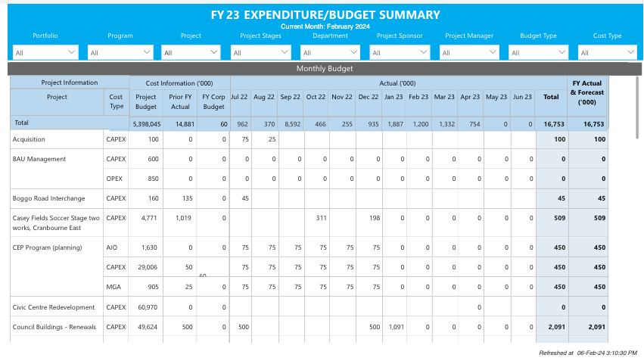
Task: Click Current Month: February 2024 subtitle
Action: click(325, 26)
